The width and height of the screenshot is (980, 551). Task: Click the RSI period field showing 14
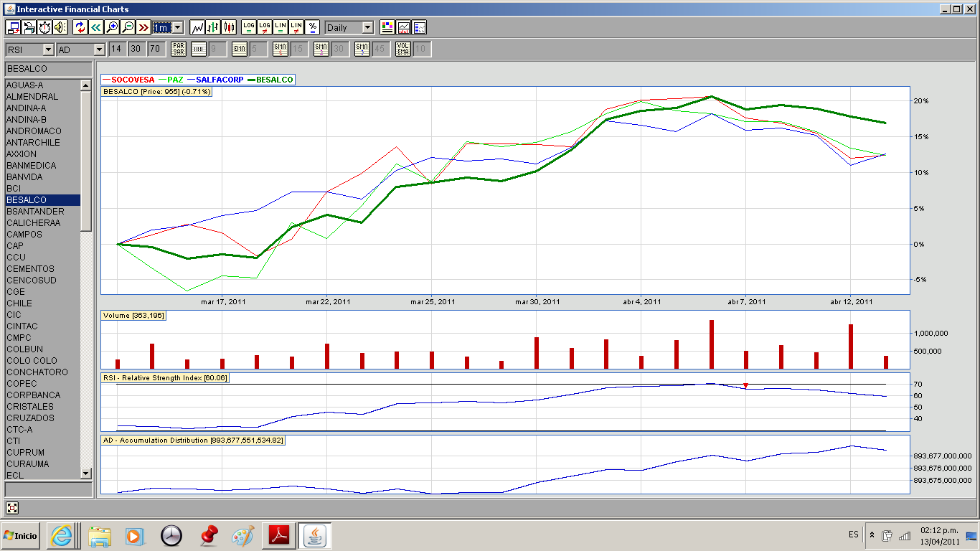point(117,49)
